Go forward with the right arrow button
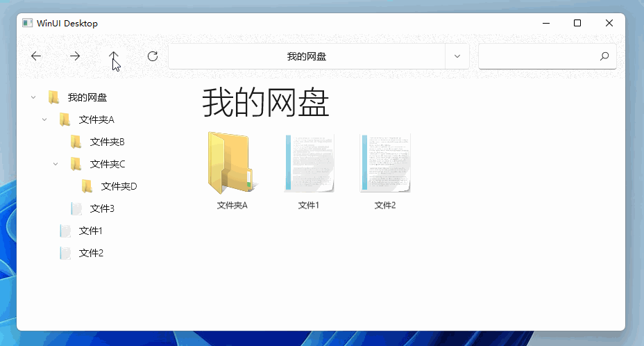This screenshot has width=644, height=346. click(x=75, y=56)
